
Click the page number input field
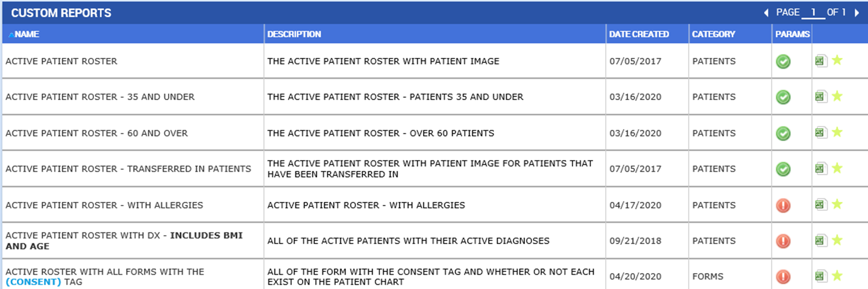(813, 13)
